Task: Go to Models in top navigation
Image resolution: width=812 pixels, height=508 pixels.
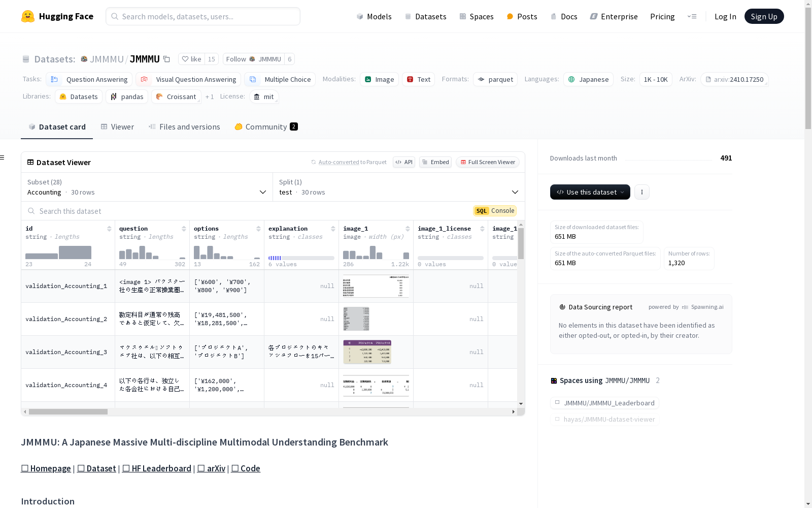Action: (x=374, y=16)
